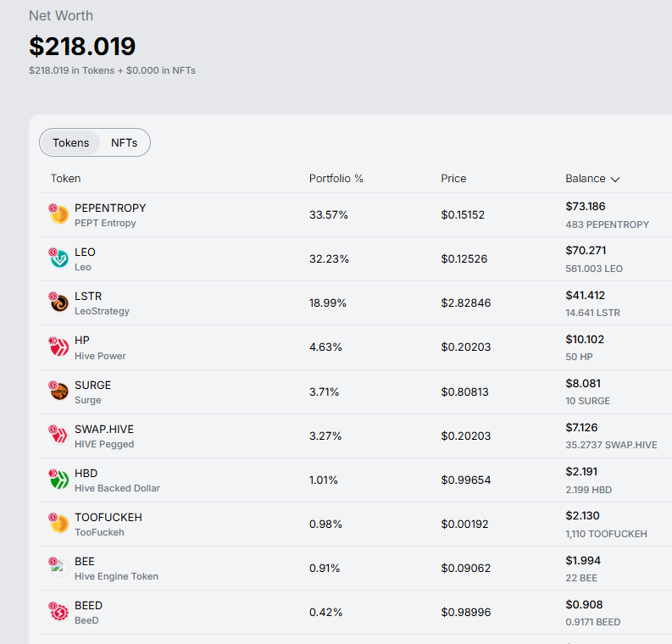Click the Hive Backed Dollar subtitle
Screen dimensions: 672x644
[117, 488]
